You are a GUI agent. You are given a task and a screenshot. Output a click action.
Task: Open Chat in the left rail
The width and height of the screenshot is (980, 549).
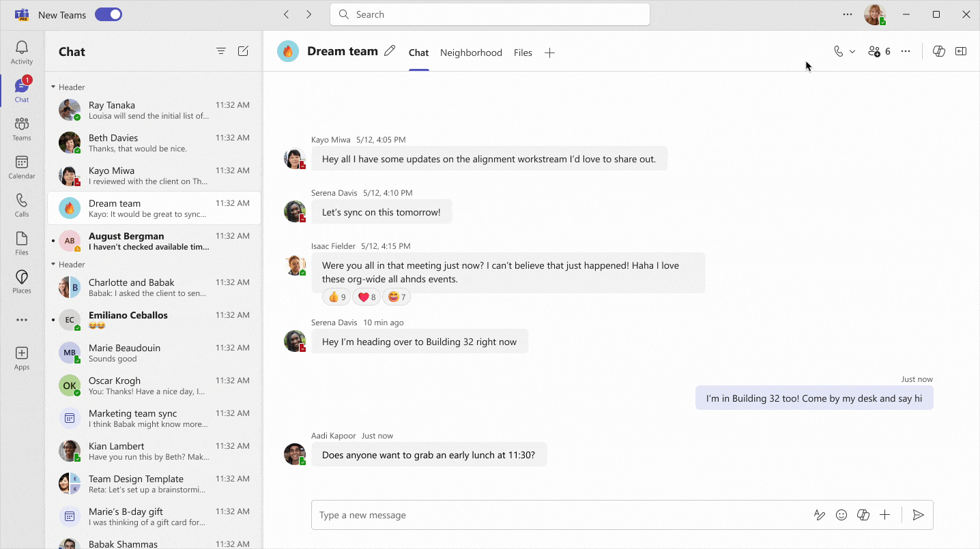point(22,90)
